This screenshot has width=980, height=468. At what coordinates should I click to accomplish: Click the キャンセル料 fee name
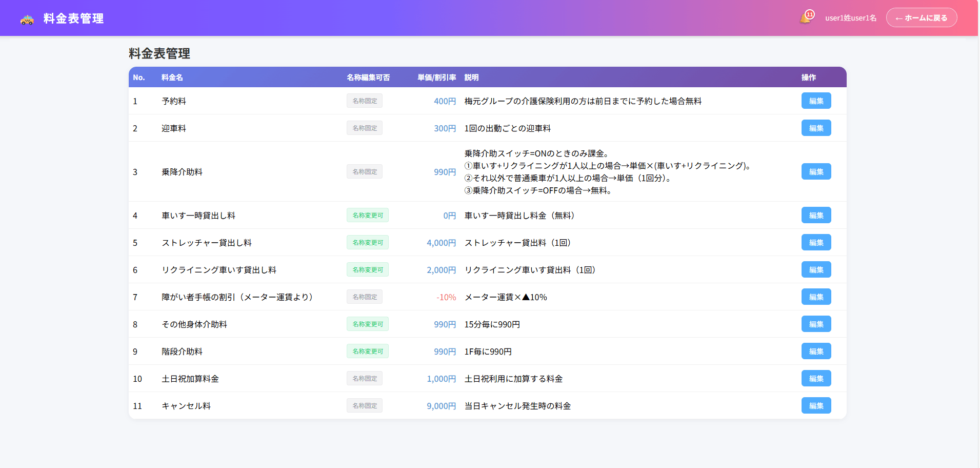click(186, 406)
